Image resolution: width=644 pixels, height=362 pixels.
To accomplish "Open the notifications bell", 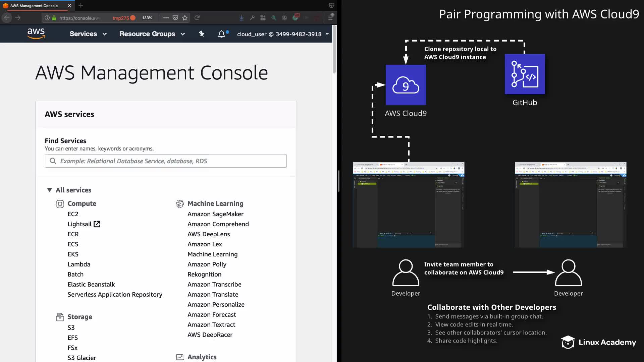I will point(221,34).
